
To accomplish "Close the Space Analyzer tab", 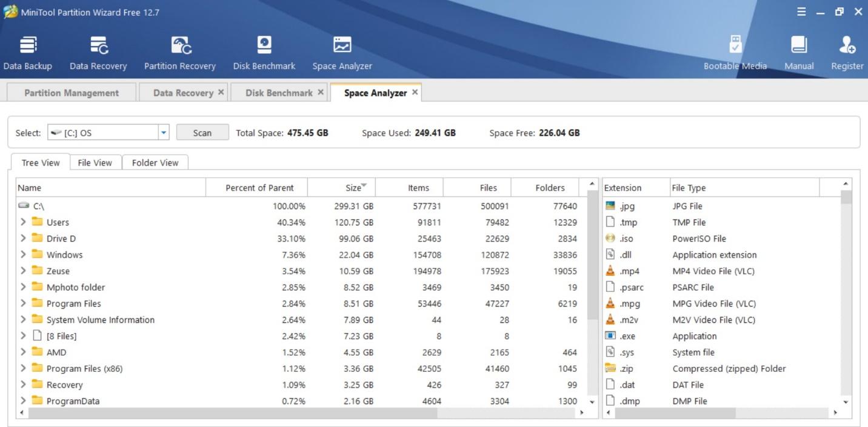I will pyautogui.click(x=415, y=92).
